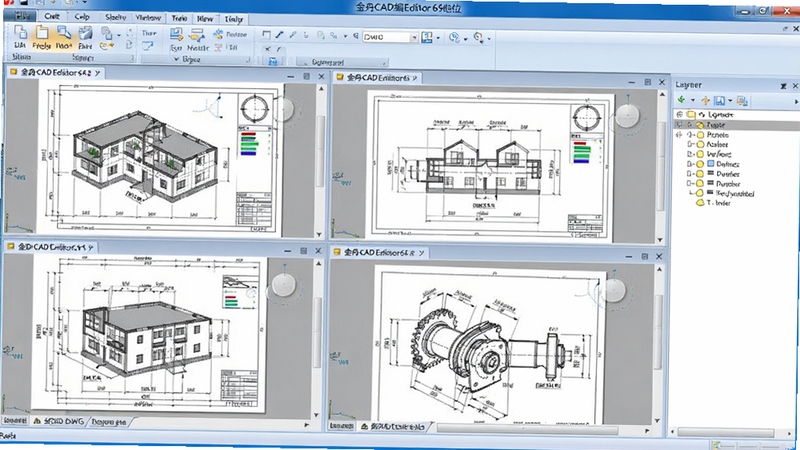Click the horizontal scrollbar under the gear drawing
Image resolution: width=800 pixels, height=450 pixels.
(527, 430)
